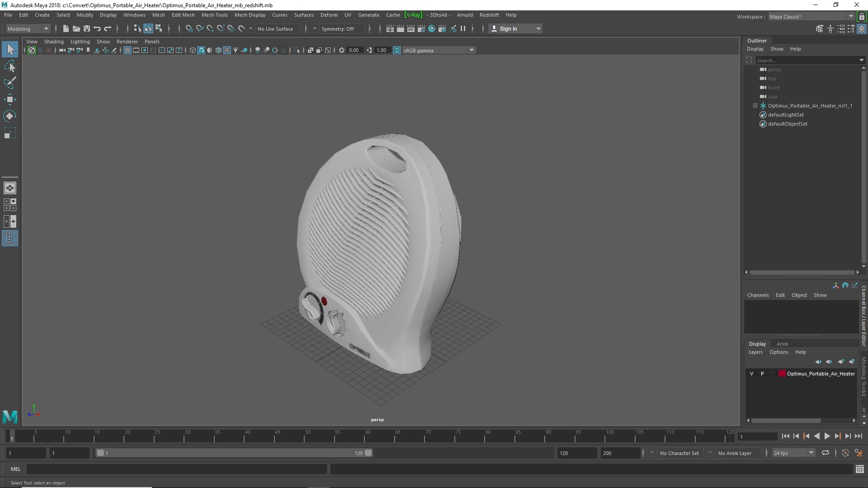Activate the Move tool
The width and height of the screenshot is (868, 488).
(x=10, y=99)
